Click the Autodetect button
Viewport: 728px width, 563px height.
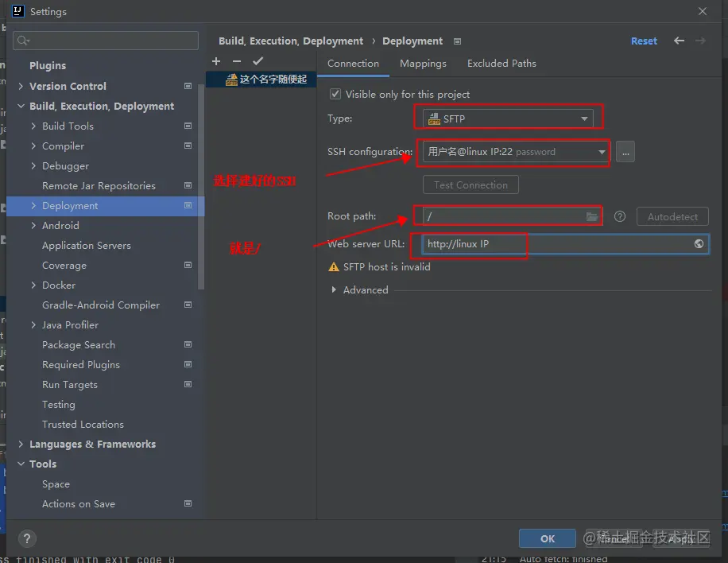(x=672, y=216)
